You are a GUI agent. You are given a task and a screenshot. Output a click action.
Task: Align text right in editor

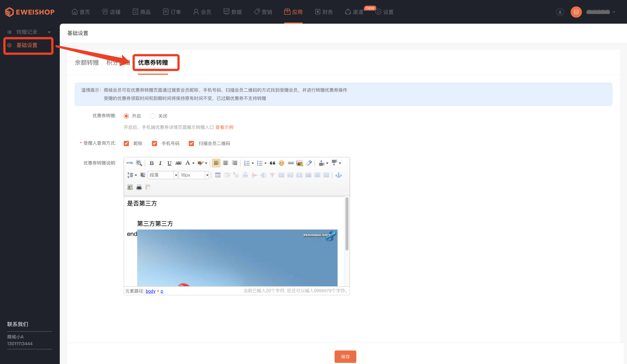click(234, 163)
